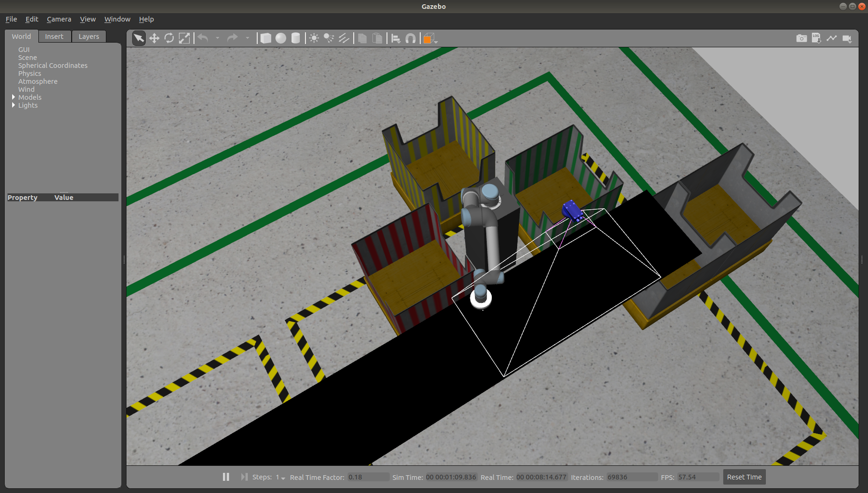Expand the Lights tree node
The width and height of the screenshot is (868, 493).
point(14,105)
